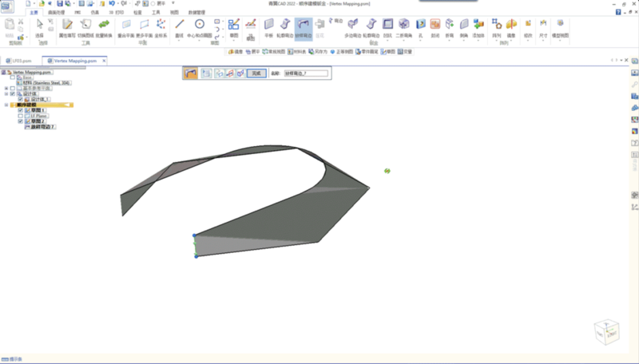Viewport: 639px width, 364px height.
Task: Collapse the 顺序建模 tree section
Action: 6,105
